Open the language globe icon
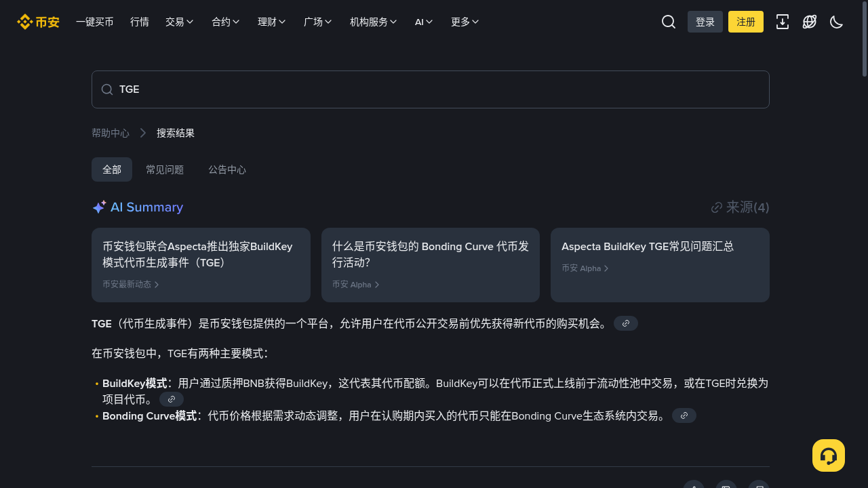The width and height of the screenshot is (868, 488). [x=810, y=22]
